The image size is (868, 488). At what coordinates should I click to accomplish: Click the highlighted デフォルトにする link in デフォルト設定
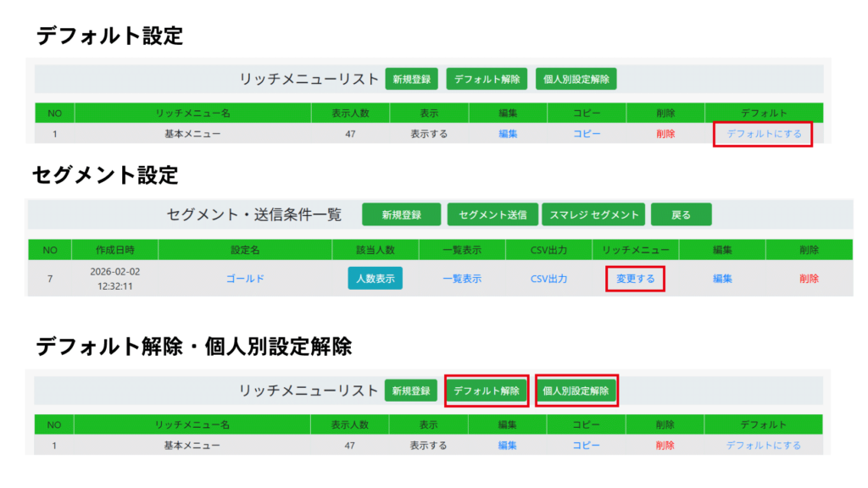764,134
